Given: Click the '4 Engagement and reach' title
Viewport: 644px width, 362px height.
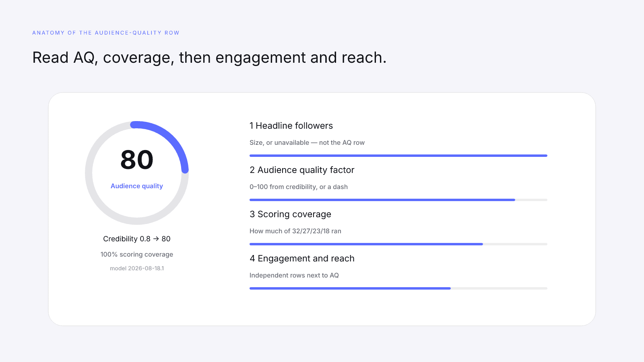Looking at the screenshot, I should [302, 259].
